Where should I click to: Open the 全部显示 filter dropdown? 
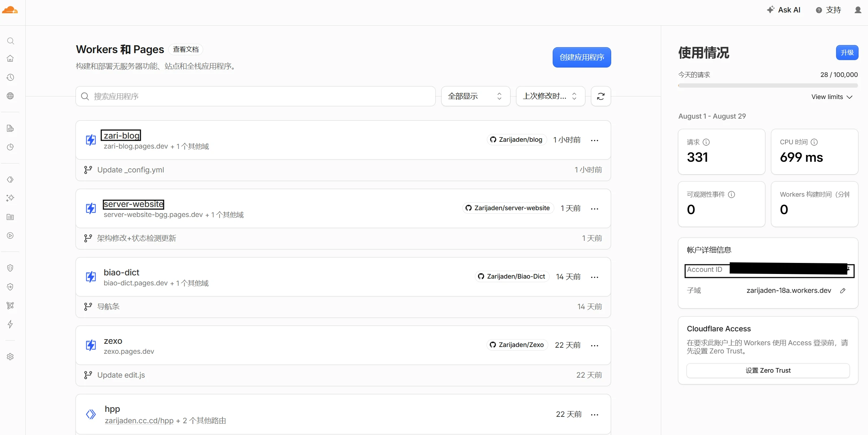pos(476,96)
